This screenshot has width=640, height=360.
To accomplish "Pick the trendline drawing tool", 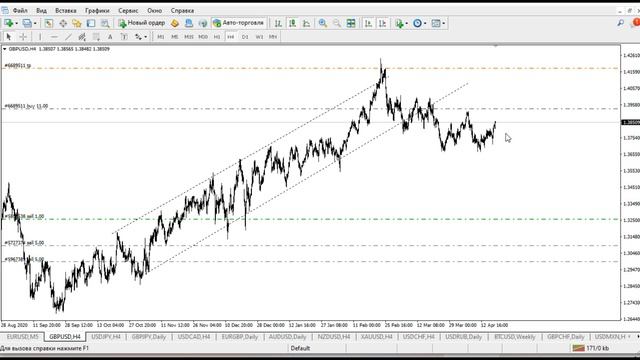I will click(68, 37).
